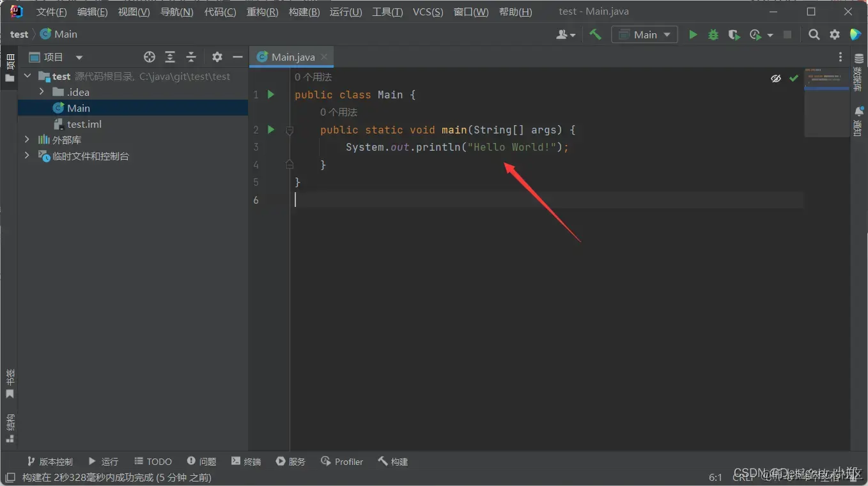868x486 pixels.
Task: Open the profiler run options dropdown arrow
Action: coord(770,35)
